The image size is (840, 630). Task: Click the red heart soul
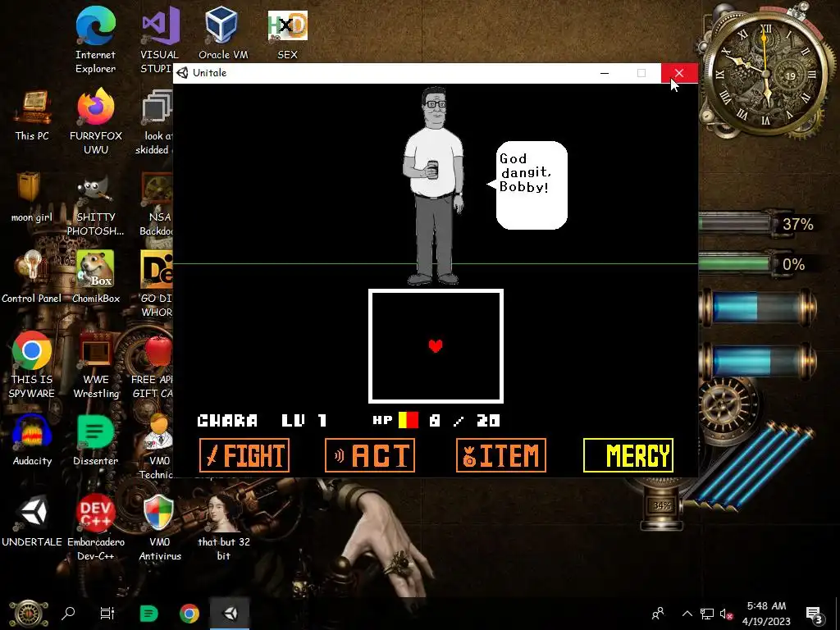[x=436, y=346]
